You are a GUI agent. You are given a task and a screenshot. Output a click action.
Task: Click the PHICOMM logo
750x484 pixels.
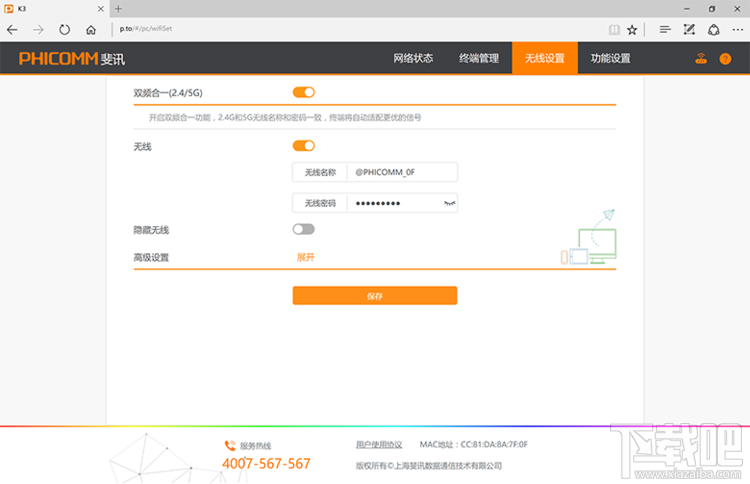[72, 58]
